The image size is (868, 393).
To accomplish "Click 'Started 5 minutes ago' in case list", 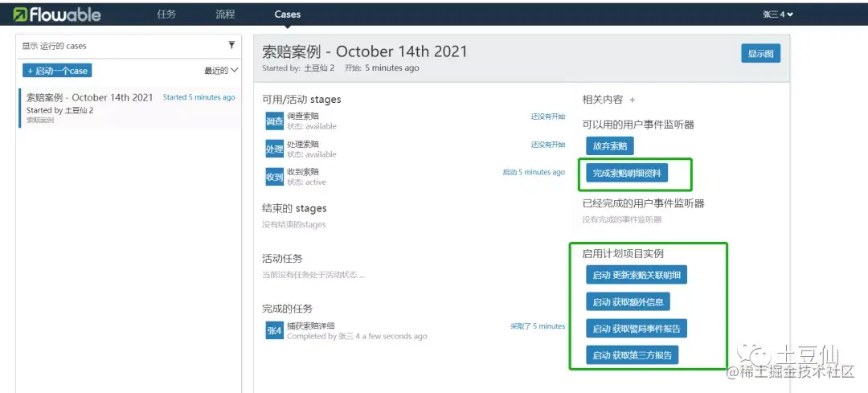I will (x=199, y=97).
